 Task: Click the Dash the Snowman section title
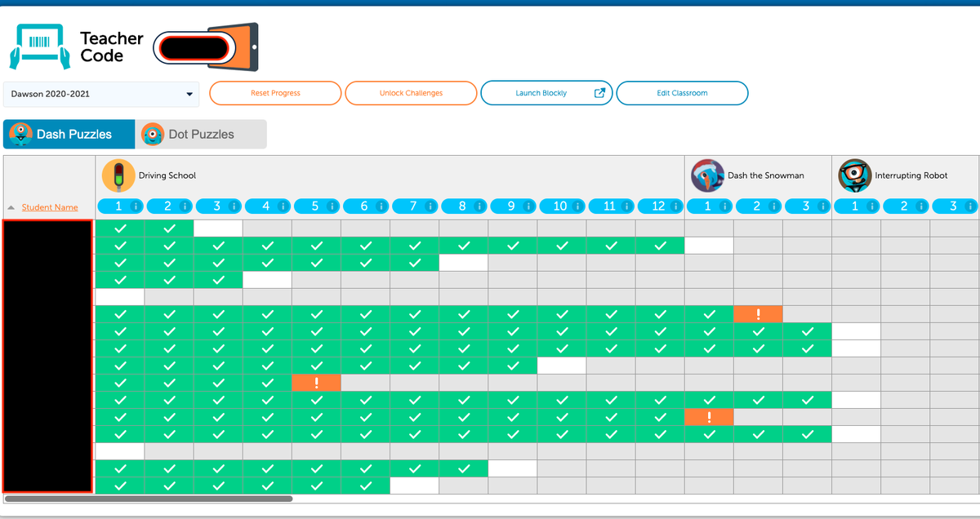point(766,175)
